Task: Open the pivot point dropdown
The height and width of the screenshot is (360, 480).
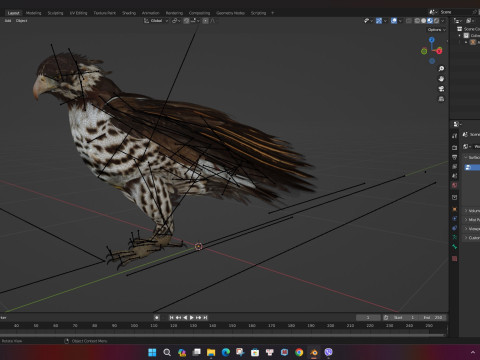Action: point(176,21)
